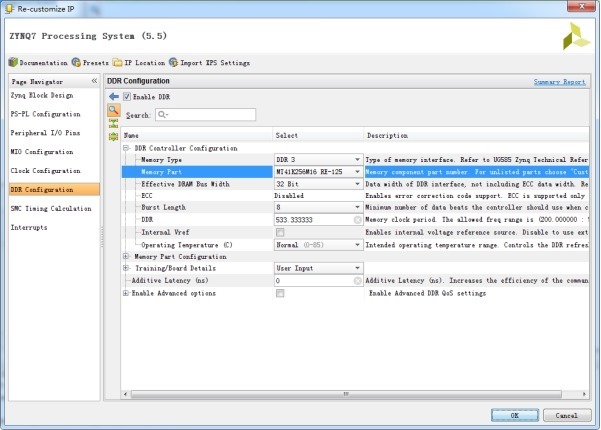This screenshot has height=430, width=601.
Task: Collapse the DDR Controller Configuration group
Action: click(x=126, y=148)
